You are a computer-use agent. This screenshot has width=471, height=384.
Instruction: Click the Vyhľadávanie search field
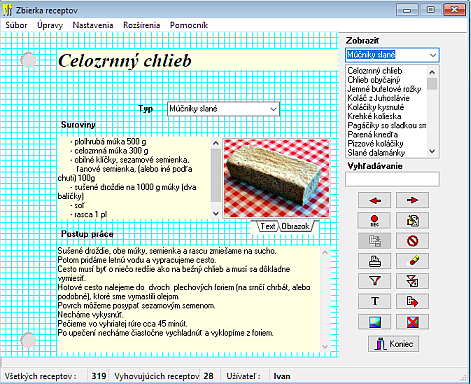(x=392, y=179)
